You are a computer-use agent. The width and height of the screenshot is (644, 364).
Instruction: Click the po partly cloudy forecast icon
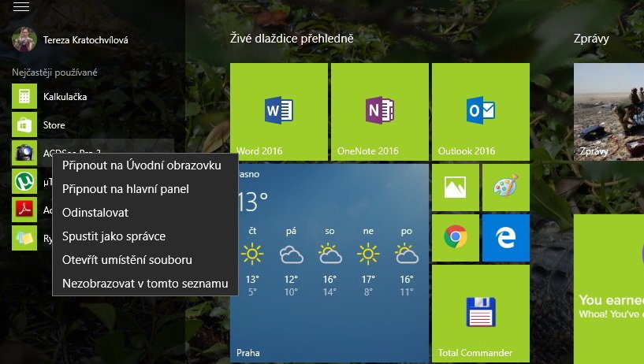(x=407, y=254)
